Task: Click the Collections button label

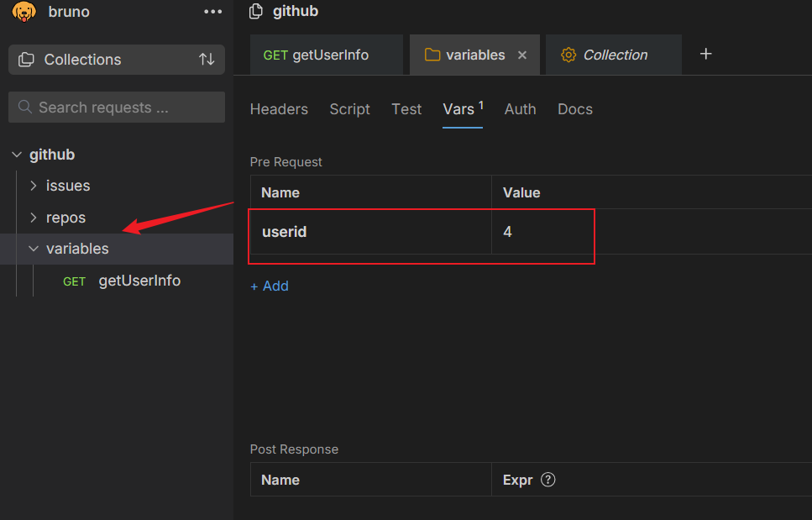Action: [x=82, y=60]
